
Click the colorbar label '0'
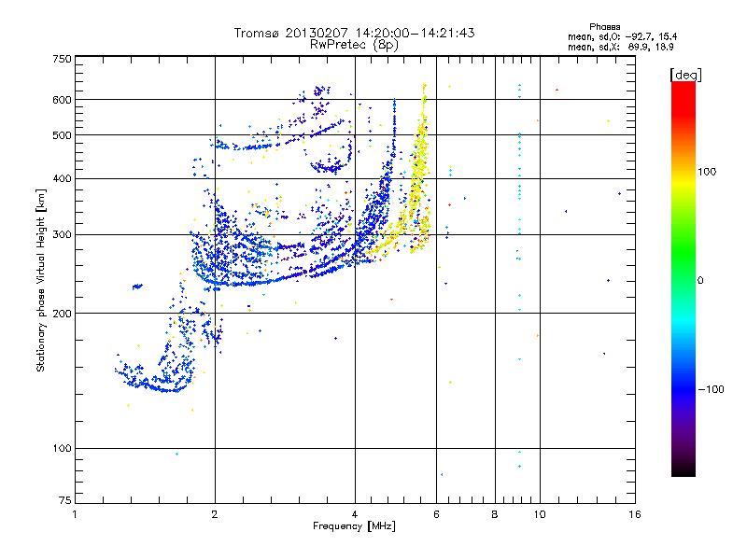pyautogui.click(x=700, y=281)
